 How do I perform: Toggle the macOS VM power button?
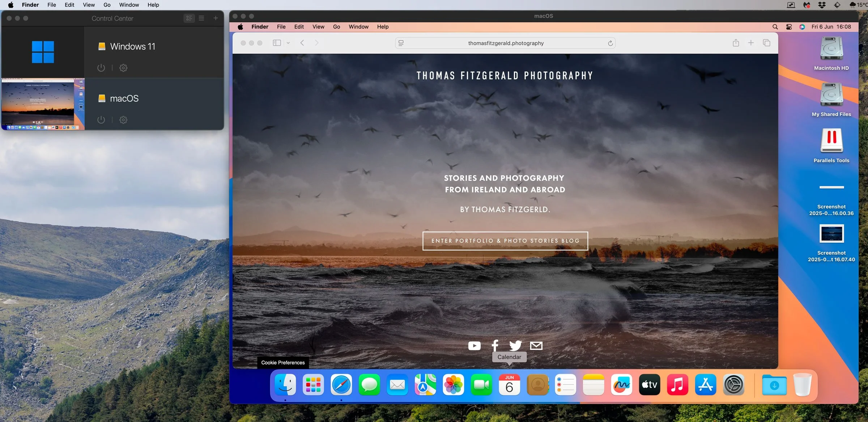pyautogui.click(x=101, y=120)
